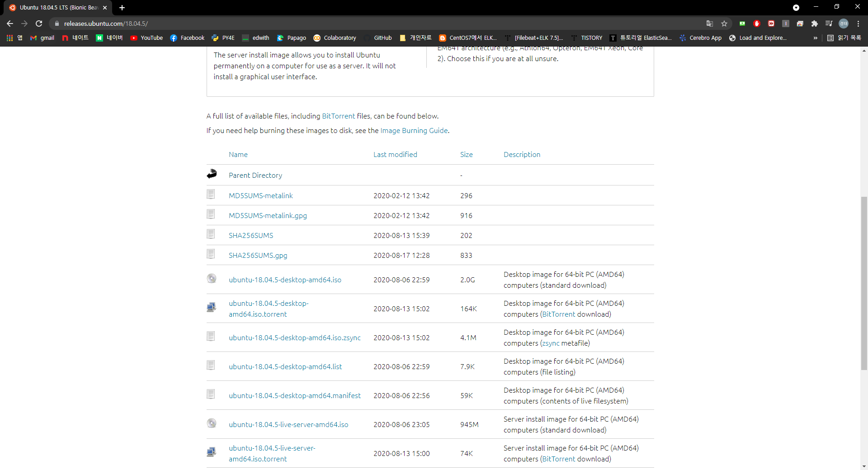Open the Papago bookmark
The height and width of the screenshot is (470, 868).
pos(292,38)
